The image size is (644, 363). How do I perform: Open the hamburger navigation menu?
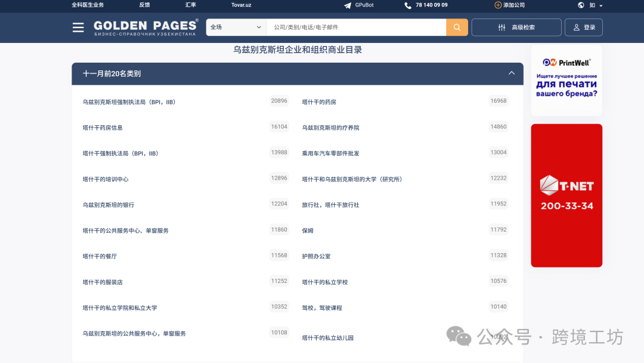(x=78, y=27)
